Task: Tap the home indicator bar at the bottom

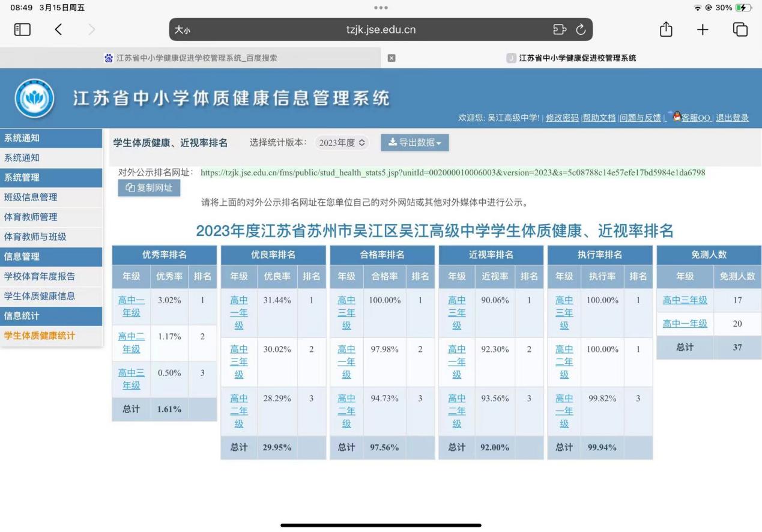Action: coord(381,525)
